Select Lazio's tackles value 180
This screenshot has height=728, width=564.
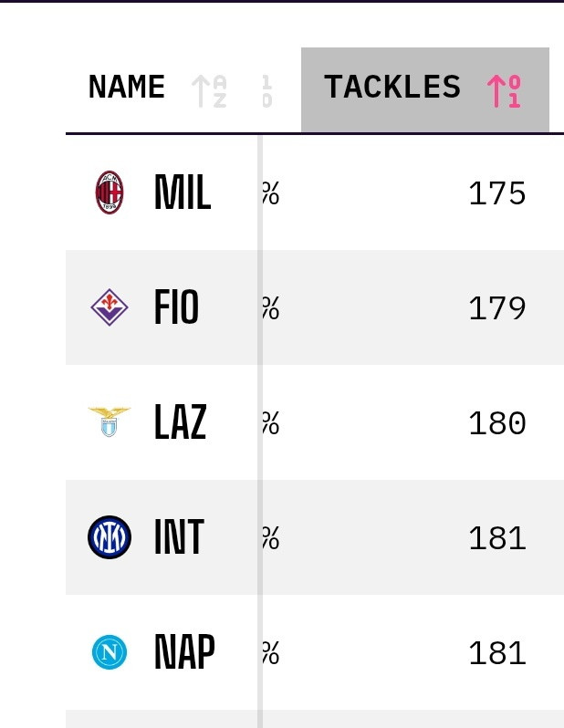496,424
